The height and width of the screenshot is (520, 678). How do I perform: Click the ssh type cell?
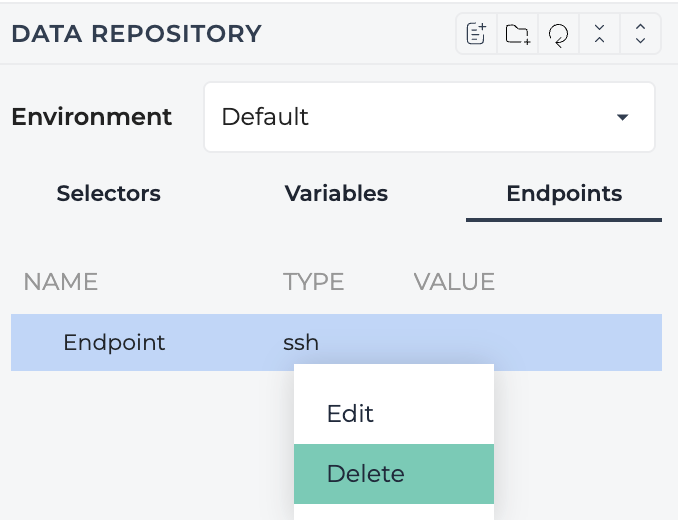click(x=301, y=342)
